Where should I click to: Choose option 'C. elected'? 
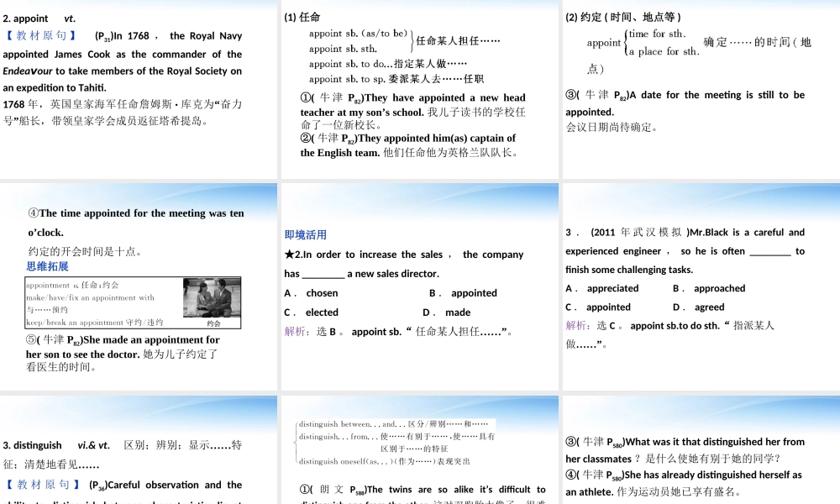click(312, 312)
